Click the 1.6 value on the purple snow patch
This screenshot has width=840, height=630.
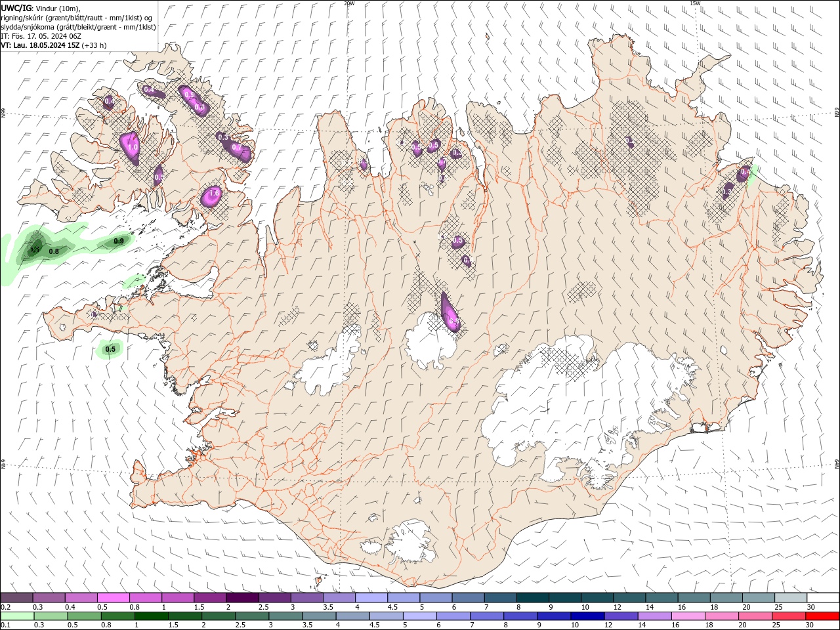[213, 194]
